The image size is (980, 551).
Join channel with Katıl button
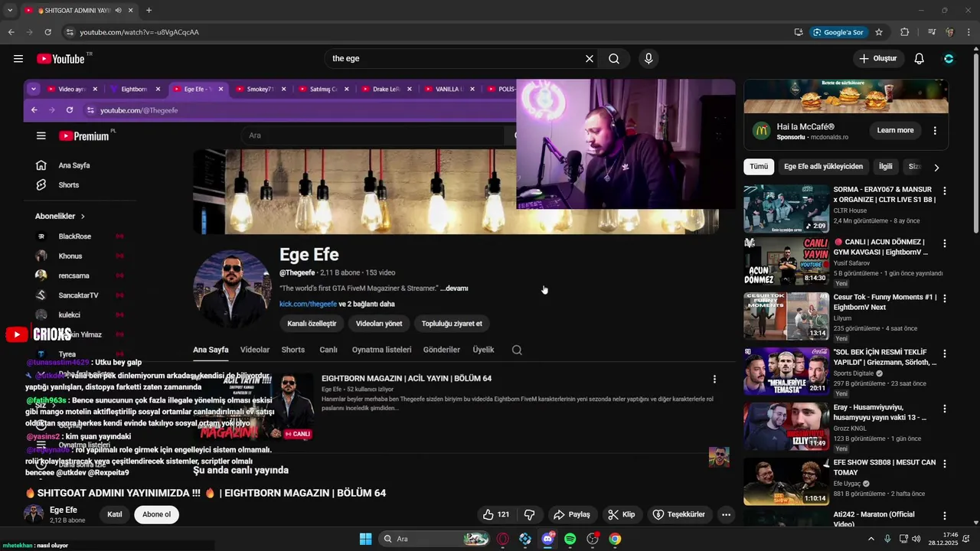115,514
